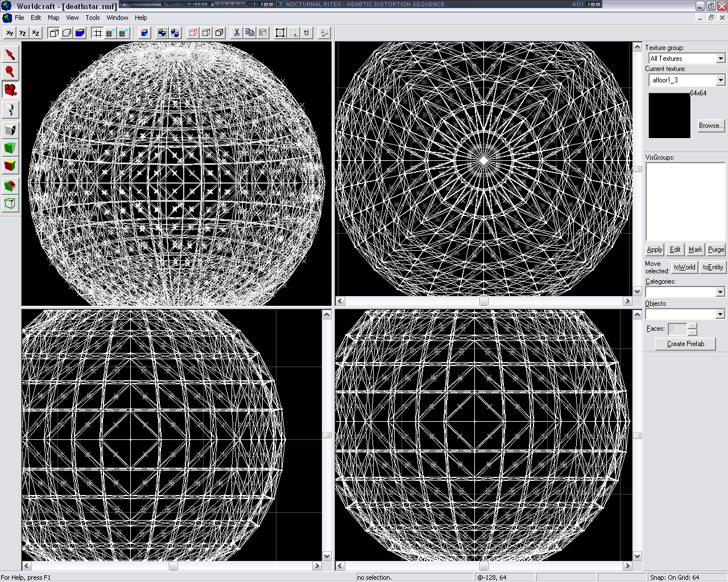Copy selection with the copy icon
The height and width of the screenshot is (582, 728).
coord(250,33)
